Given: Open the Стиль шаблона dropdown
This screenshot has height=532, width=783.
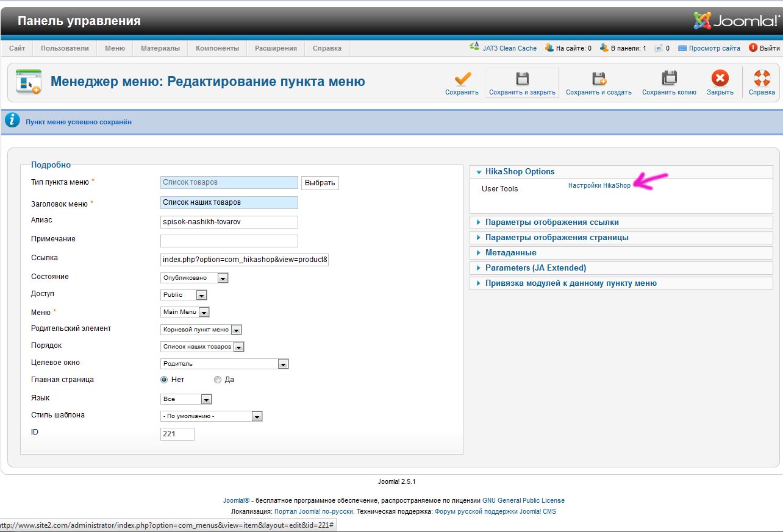Looking at the screenshot, I should point(257,417).
